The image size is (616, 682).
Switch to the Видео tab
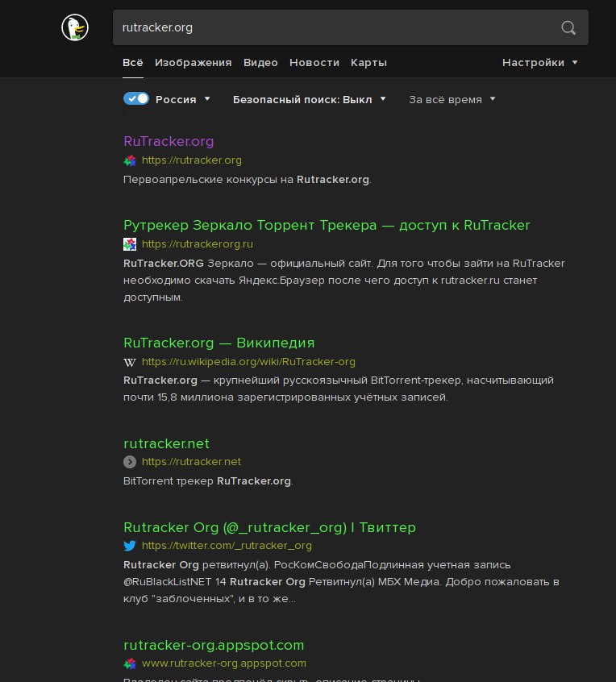pyautogui.click(x=260, y=63)
